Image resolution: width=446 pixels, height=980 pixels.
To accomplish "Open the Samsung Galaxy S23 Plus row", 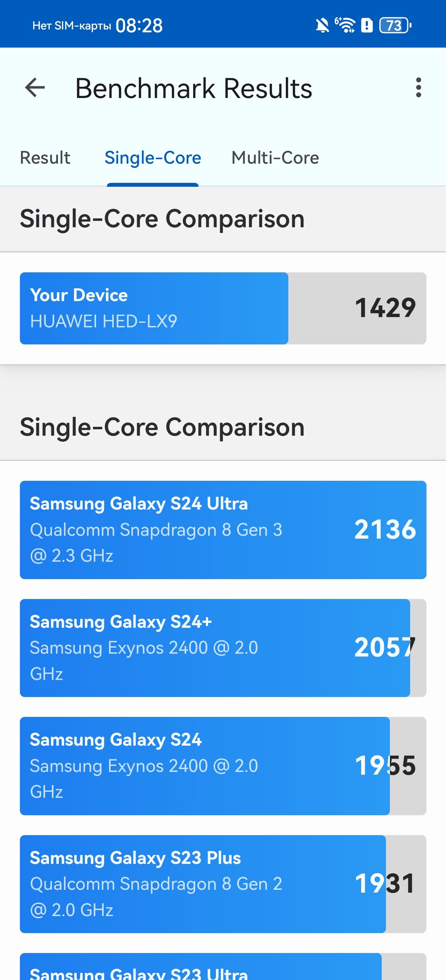I will 223,884.
